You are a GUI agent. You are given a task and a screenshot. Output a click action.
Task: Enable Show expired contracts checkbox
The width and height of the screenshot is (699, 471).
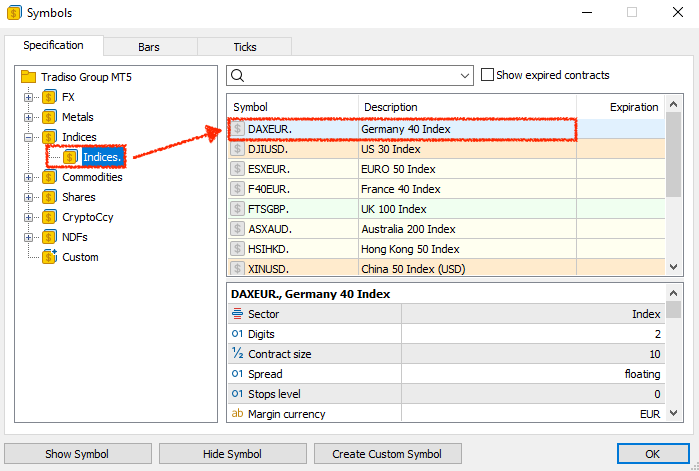pos(487,75)
